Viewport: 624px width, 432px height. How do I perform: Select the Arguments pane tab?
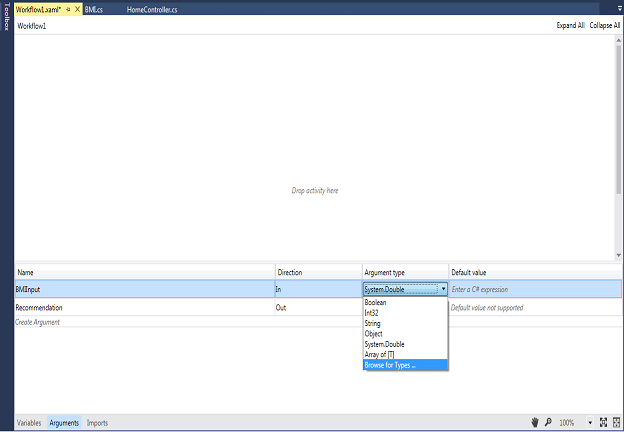coord(64,422)
